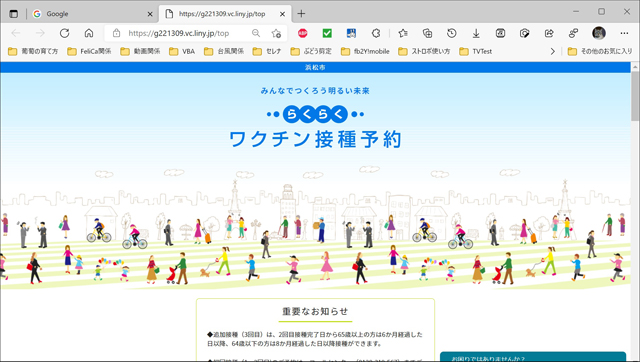Open the Home page
Screen dimensions: 640x362
coord(89,33)
